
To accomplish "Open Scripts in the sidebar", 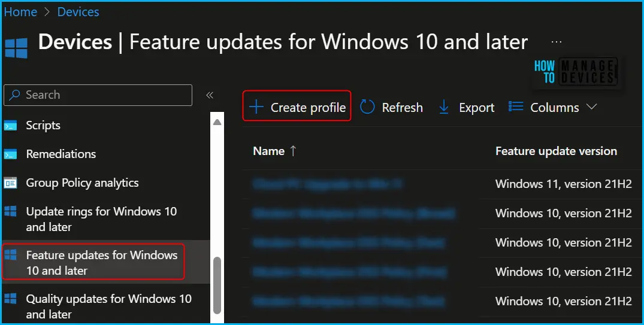I will (43, 126).
